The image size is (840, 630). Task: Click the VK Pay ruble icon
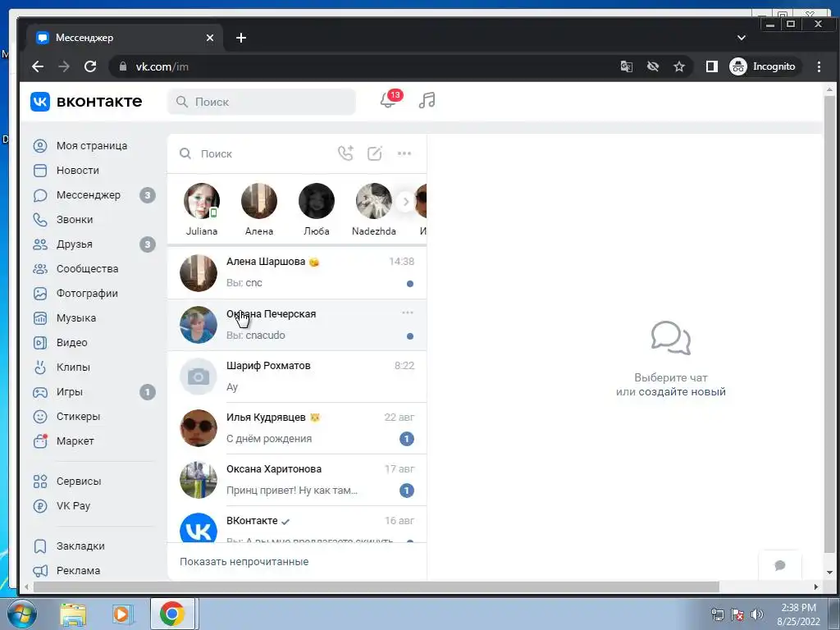pos(40,505)
